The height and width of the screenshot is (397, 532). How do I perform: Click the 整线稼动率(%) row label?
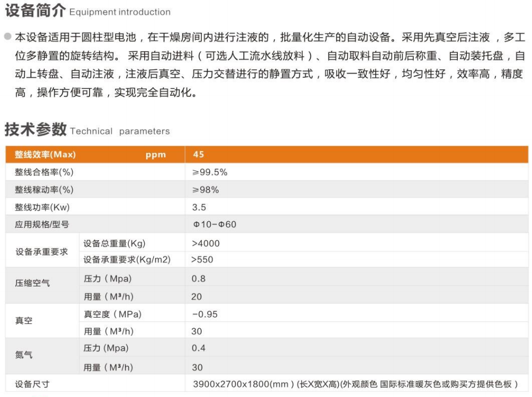[44, 190]
